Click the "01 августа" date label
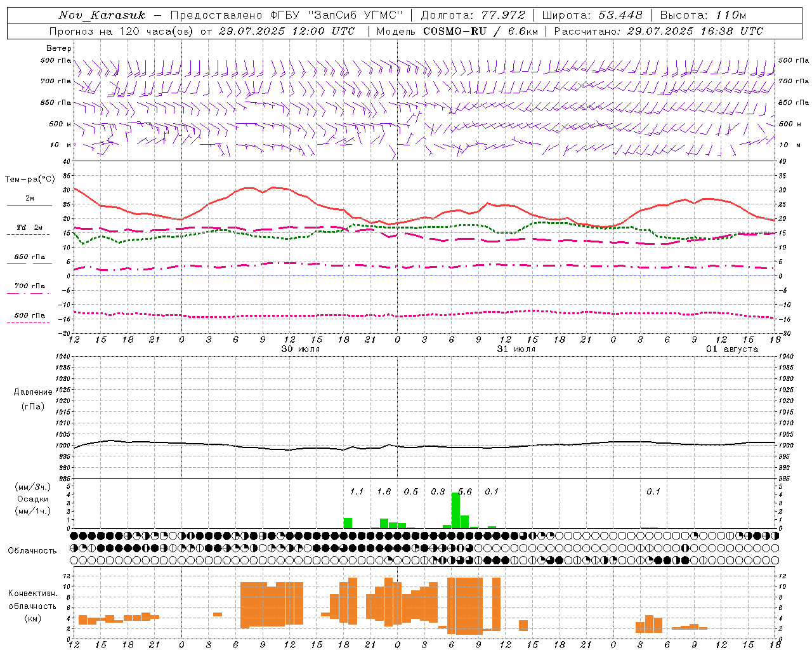Screen dimensions: 812x650 coord(732,349)
